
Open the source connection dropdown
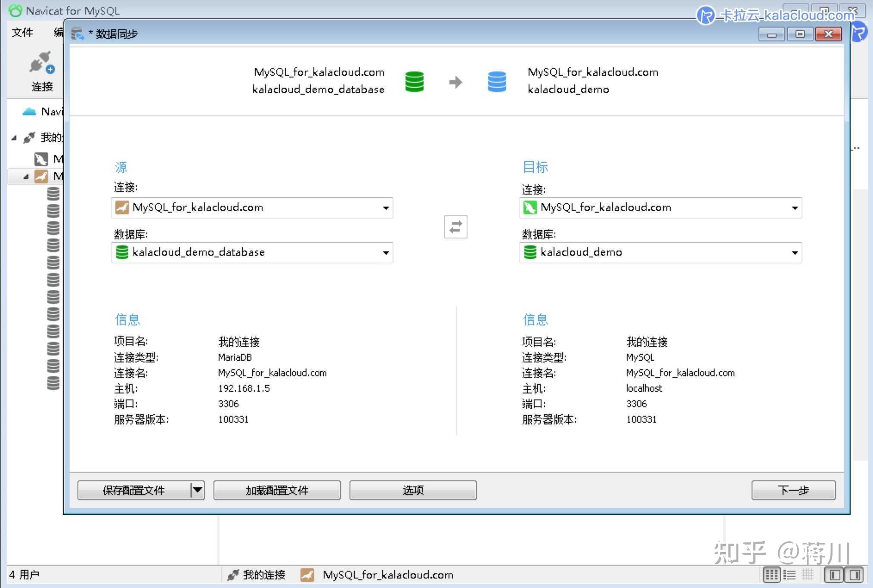(386, 208)
